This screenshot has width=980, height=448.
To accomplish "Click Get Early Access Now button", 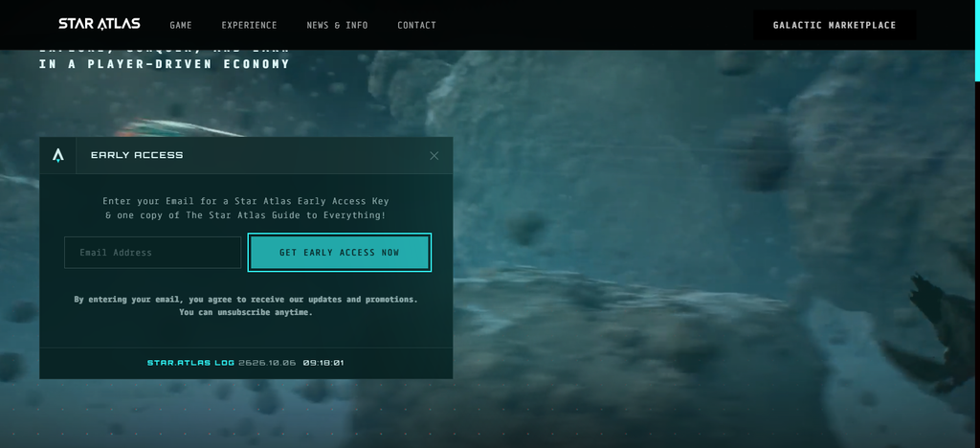I will tap(340, 253).
